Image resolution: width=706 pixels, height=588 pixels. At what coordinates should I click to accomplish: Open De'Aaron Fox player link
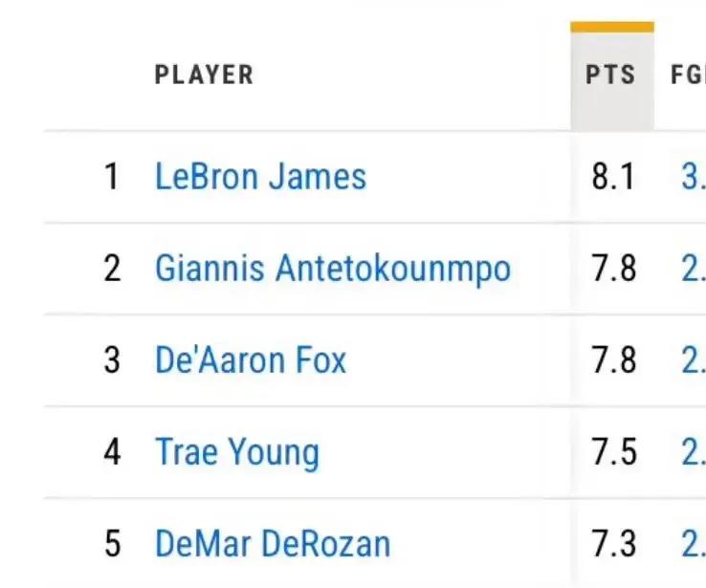coord(251,359)
